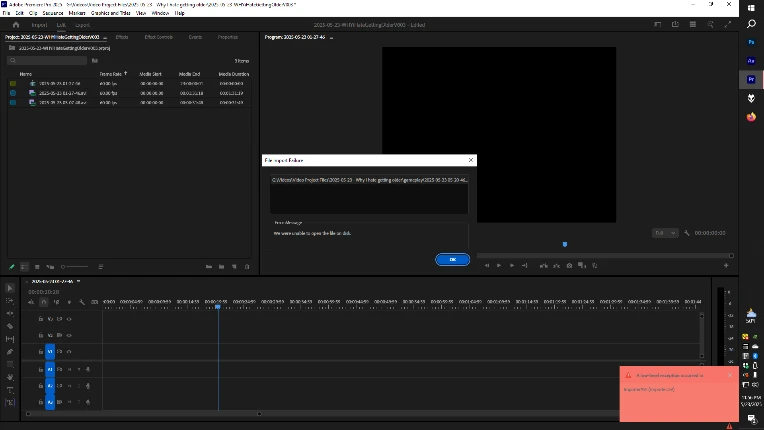Open Quick Export icon in header
The width and height of the screenshot is (764, 430).
tap(675, 24)
